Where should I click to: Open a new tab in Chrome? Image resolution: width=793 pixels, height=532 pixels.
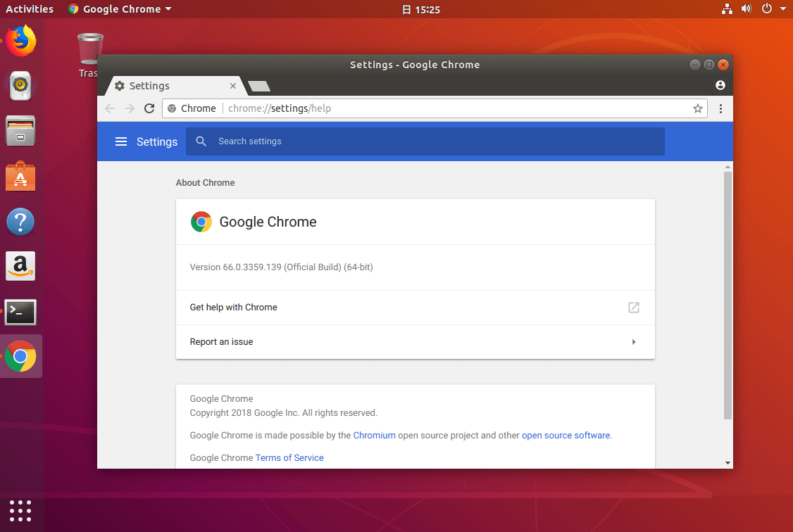tap(259, 86)
